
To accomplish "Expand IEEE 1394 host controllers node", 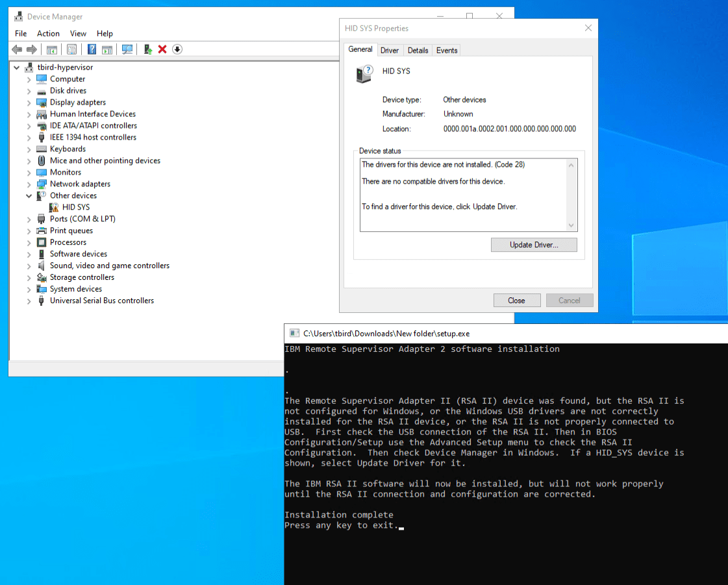I will tap(29, 138).
